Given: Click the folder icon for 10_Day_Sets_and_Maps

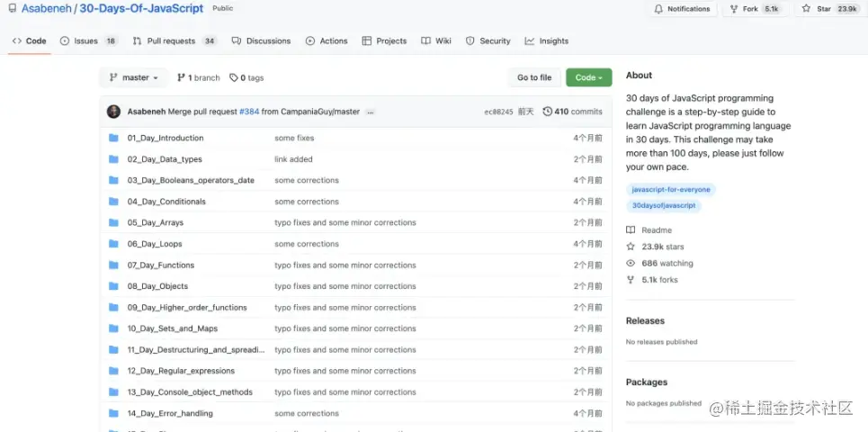Looking at the screenshot, I should tap(113, 328).
